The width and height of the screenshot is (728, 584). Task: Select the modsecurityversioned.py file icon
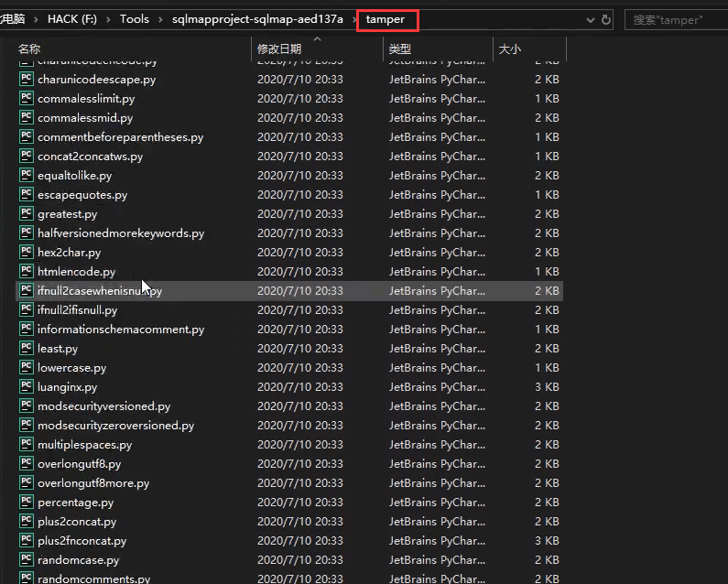coord(26,406)
